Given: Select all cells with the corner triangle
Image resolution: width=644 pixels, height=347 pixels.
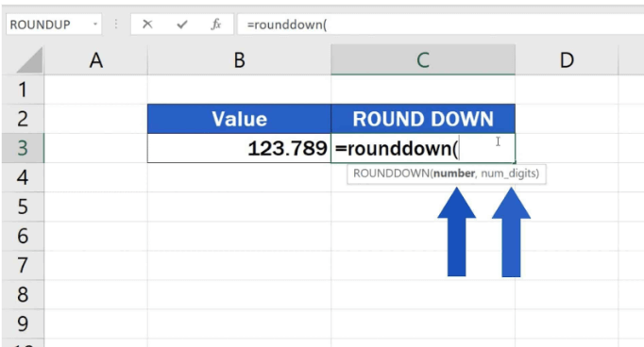Looking at the screenshot, I should (29, 60).
